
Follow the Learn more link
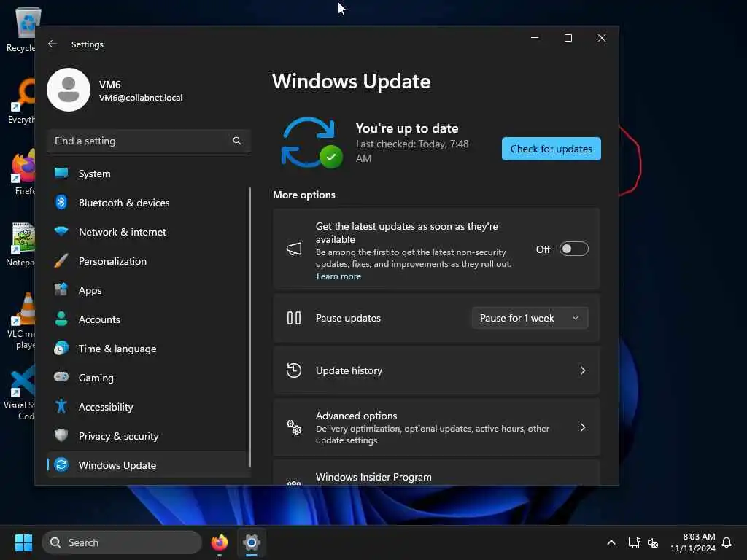click(338, 276)
